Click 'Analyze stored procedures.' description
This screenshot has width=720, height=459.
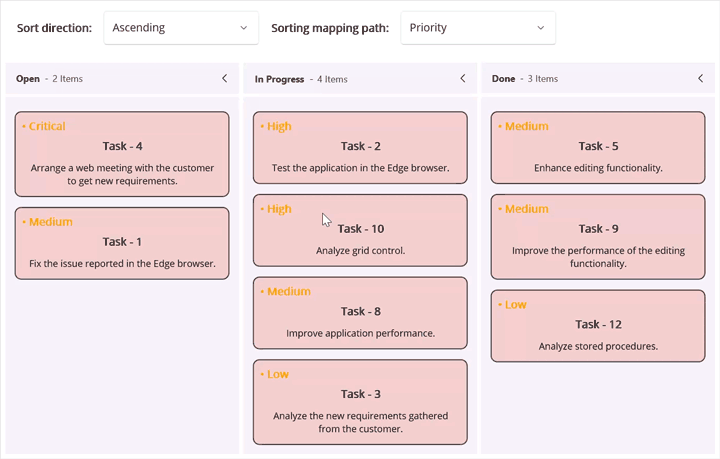[598, 346]
